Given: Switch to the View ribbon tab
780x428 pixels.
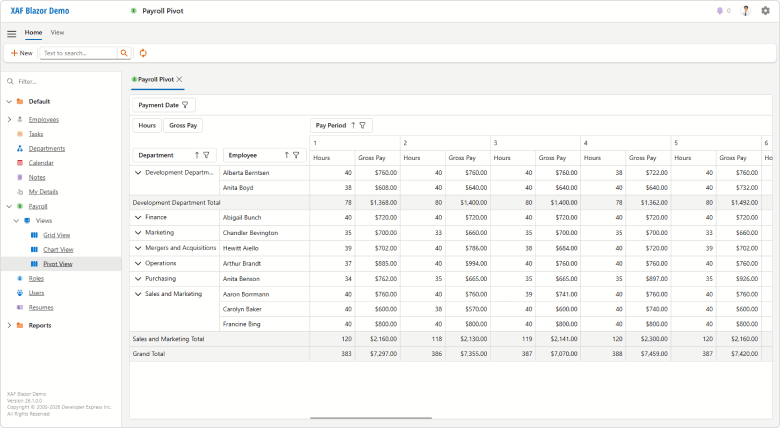Looking at the screenshot, I should click(x=57, y=32).
